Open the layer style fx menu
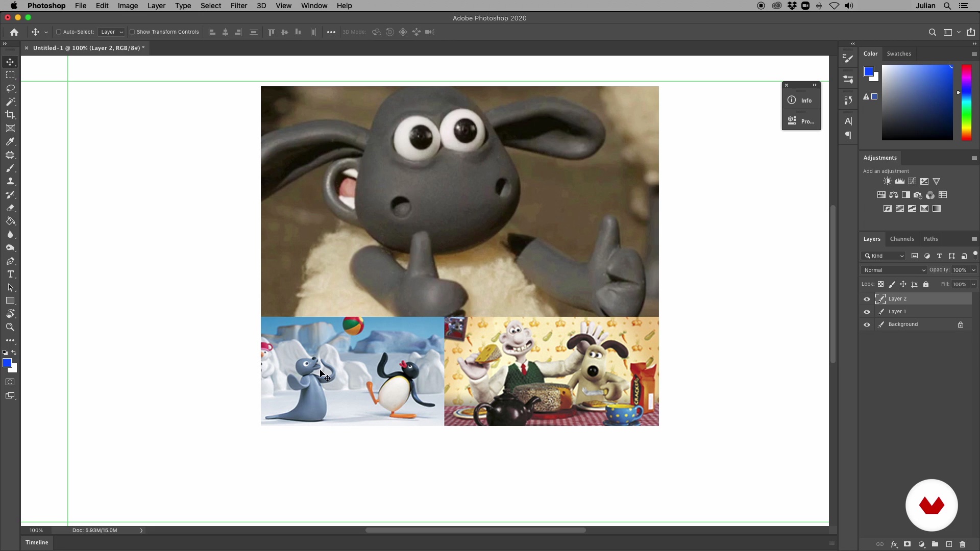 (x=894, y=544)
